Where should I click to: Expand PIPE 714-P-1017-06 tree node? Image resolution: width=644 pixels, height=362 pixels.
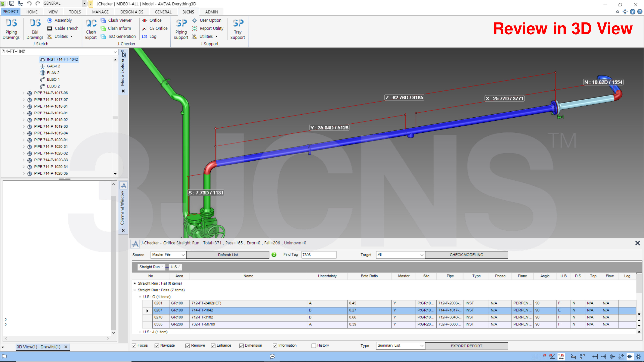(23, 93)
